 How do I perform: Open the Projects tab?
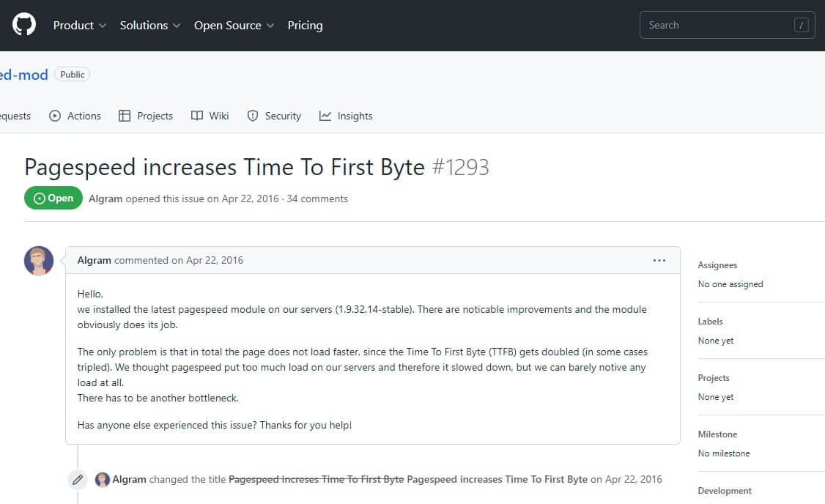[146, 116]
